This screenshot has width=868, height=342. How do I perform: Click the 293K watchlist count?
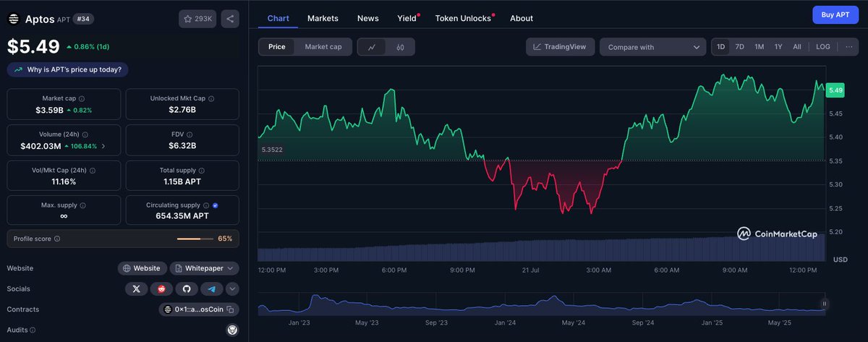click(203, 19)
